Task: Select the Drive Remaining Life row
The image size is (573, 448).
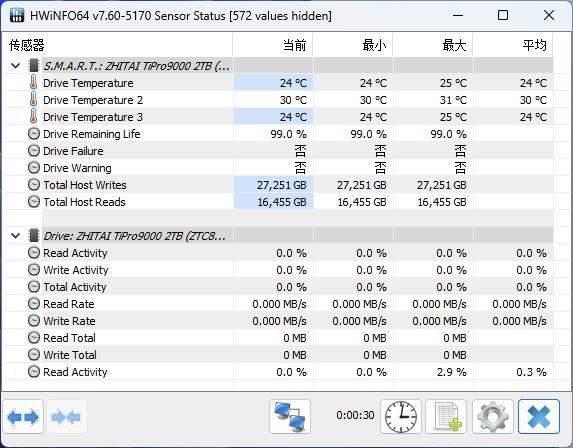Action: point(279,134)
